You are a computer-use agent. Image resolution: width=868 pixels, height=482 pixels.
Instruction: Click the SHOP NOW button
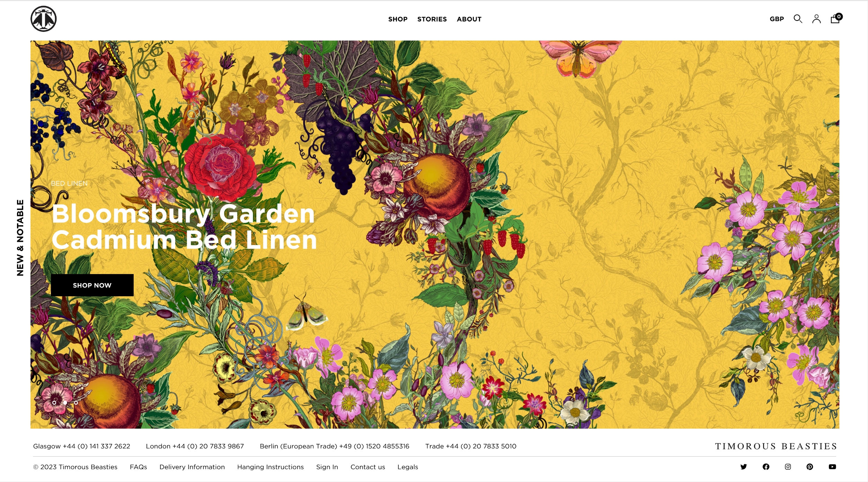(x=92, y=285)
